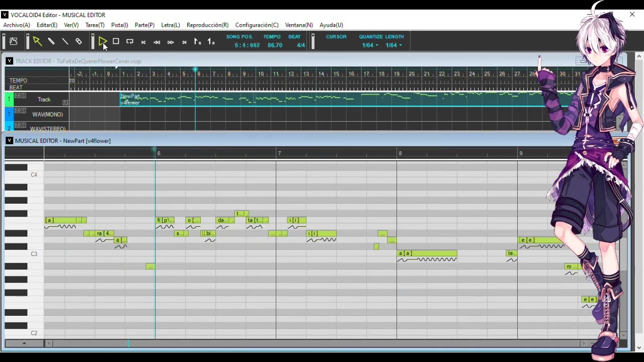Jump to the end of the song
Viewport: 644px width, 362px height.
184,42
